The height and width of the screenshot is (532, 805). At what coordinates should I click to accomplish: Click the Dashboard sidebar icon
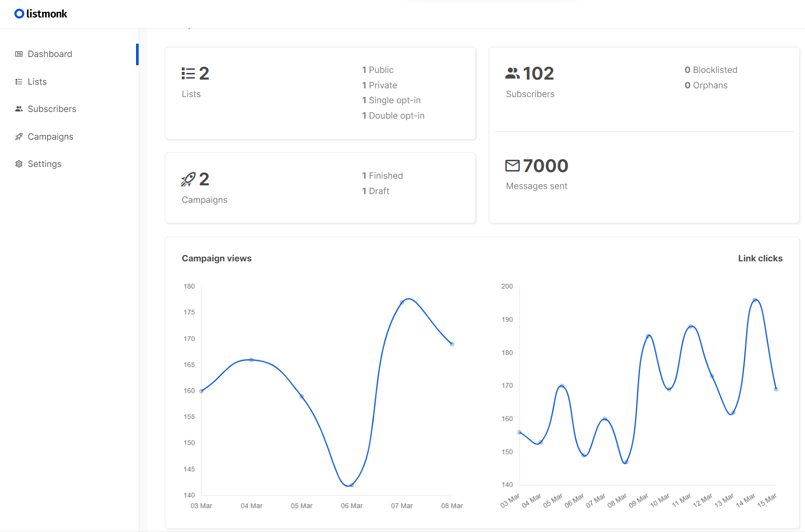click(x=19, y=54)
